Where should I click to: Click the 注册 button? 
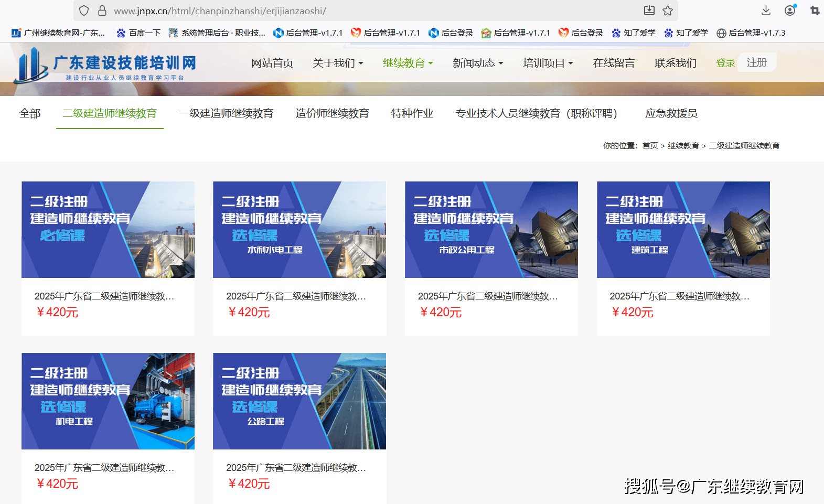[x=756, y=62]
